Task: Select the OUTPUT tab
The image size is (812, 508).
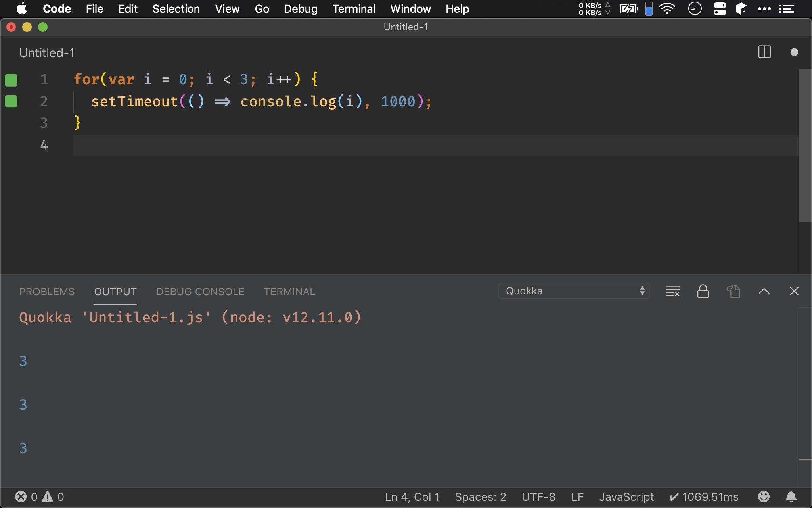Action: click(x=115, y=291)
